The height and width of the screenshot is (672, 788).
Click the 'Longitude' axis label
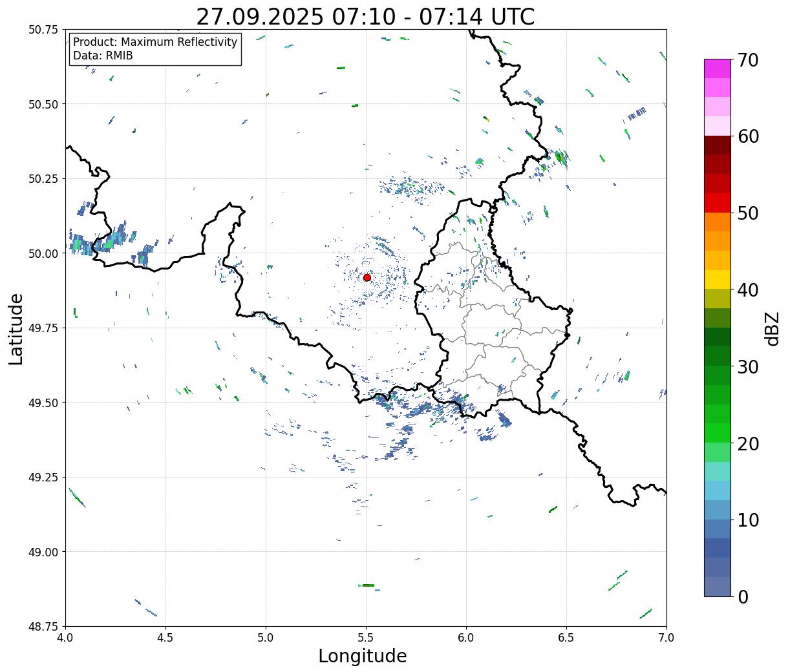pos(363,656)
